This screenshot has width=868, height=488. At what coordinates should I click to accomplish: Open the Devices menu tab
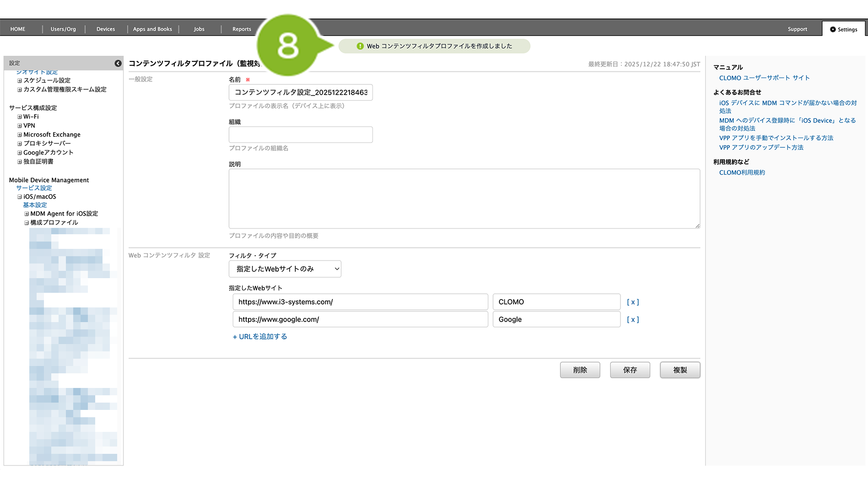pos(105,29)
